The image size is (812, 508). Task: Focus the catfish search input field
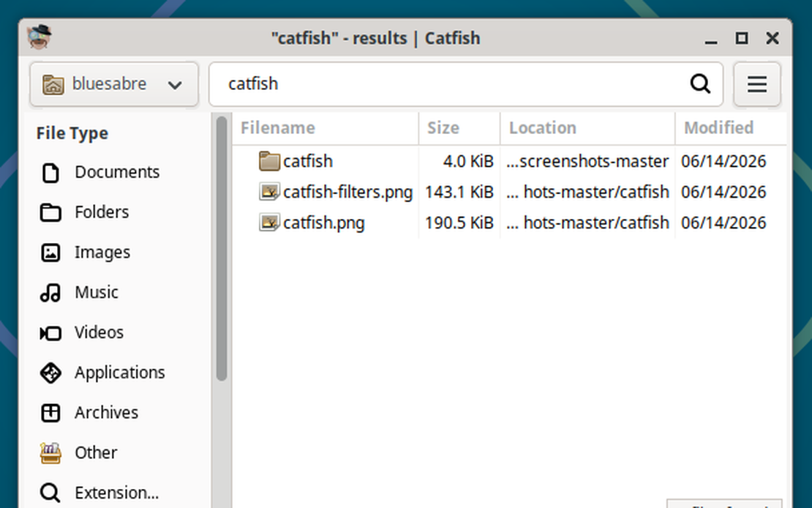(466, 84)
